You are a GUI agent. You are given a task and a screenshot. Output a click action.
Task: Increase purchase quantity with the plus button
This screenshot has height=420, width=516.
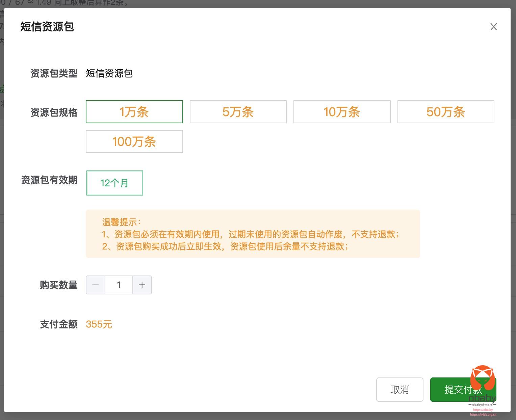142,285
